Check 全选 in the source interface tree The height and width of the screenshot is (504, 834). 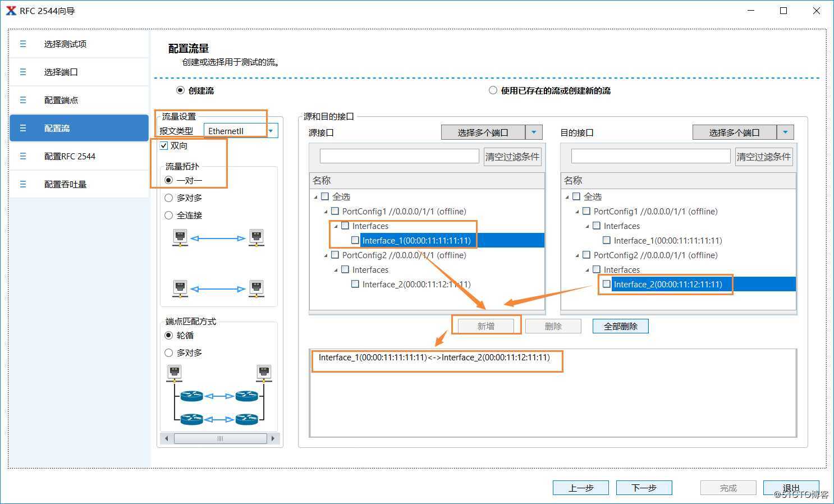pyautogui.click(x=325, y=196)
